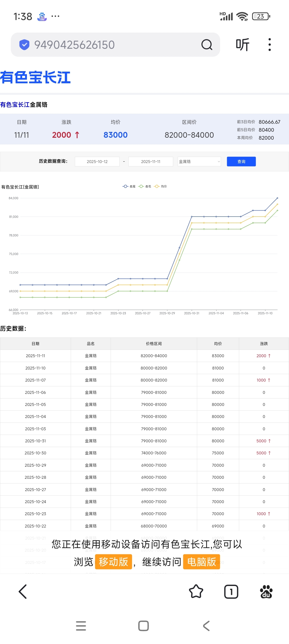Tap the blue security shield icon
289x644 pixels.
pyautogui.click(x=25, y=45)
